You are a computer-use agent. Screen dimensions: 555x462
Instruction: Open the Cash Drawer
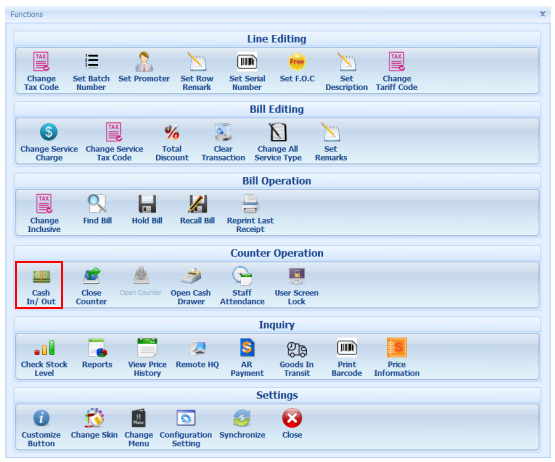coord(191,286)
